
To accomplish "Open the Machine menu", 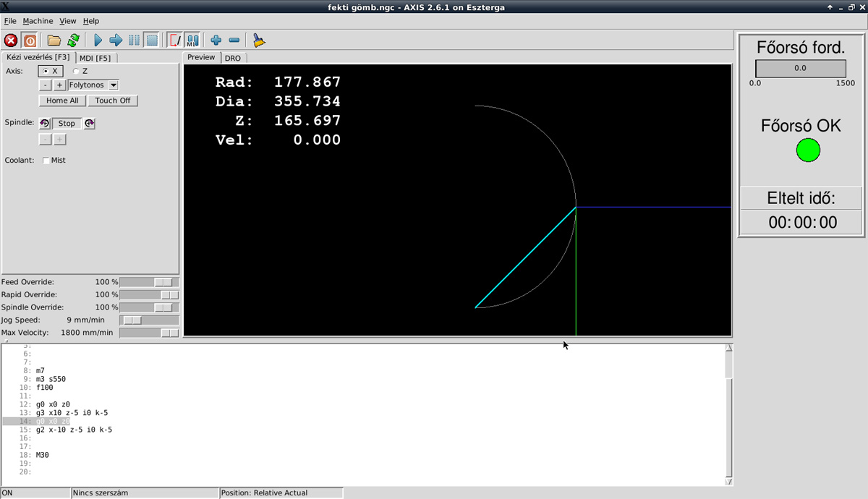I will click(38, 21).
